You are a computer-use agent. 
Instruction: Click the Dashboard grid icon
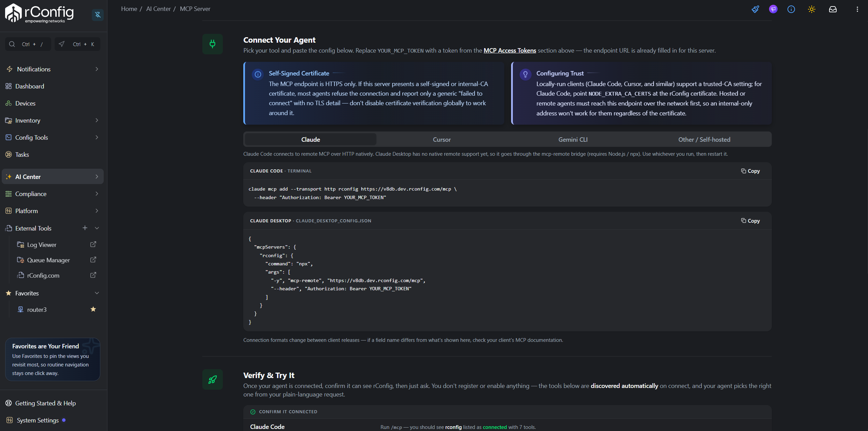pyautogui.click(x=9, y=86)
